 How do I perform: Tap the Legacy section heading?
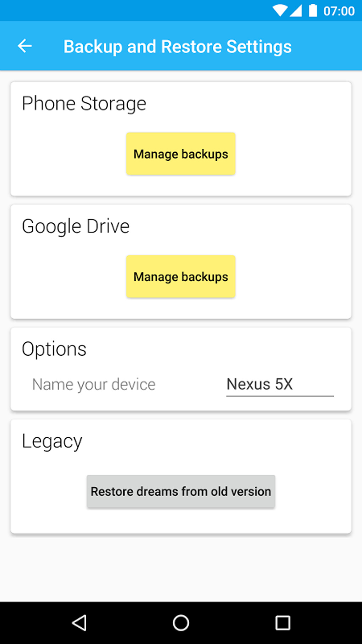coord(52,441)
